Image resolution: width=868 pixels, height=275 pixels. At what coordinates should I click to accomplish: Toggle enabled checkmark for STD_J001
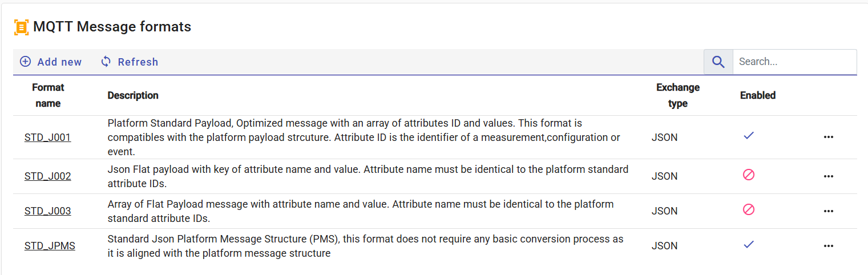tap(749, 136)
